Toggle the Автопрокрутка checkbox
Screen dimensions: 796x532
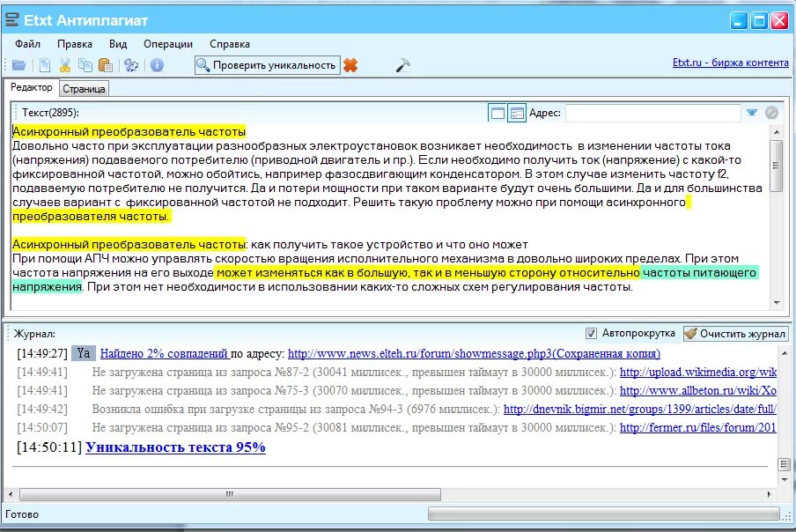click(591, 334)
